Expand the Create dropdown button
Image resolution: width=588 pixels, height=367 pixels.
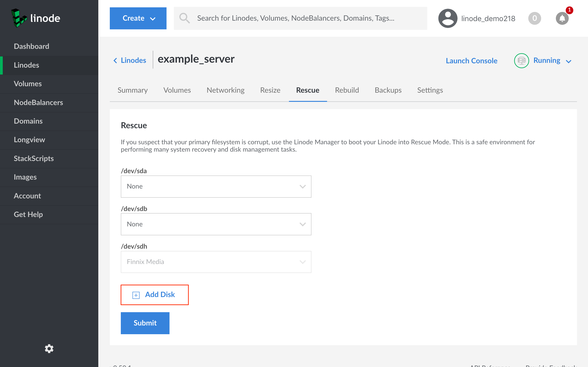click(x=138, y=18)
